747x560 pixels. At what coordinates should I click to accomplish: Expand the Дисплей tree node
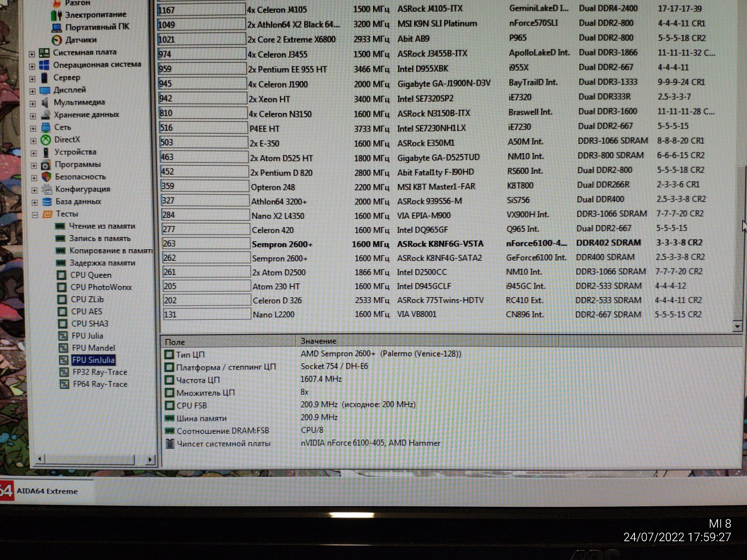(x=33, y=91)
